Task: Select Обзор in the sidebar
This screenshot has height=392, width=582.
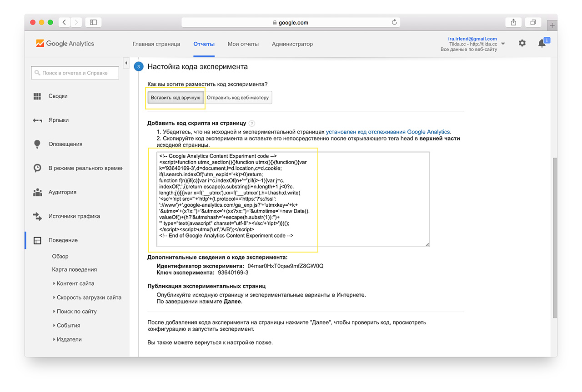Action: 60,256
